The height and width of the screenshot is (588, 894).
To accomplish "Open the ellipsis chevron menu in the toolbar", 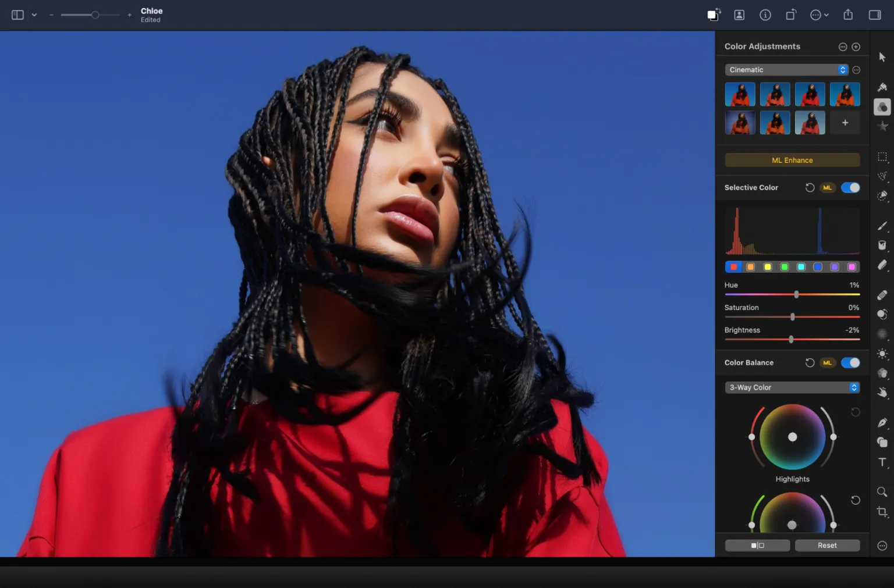I will [x=819, y=15].
